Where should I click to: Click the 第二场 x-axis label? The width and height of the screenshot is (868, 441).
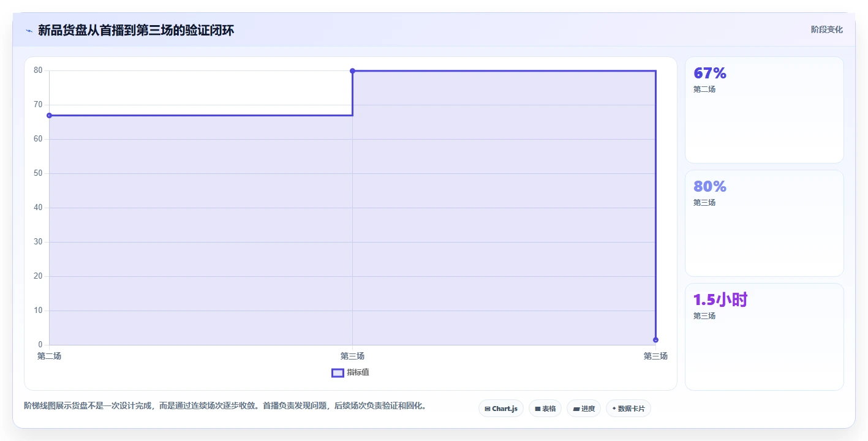pyautogui.click(x=49, y=356)
